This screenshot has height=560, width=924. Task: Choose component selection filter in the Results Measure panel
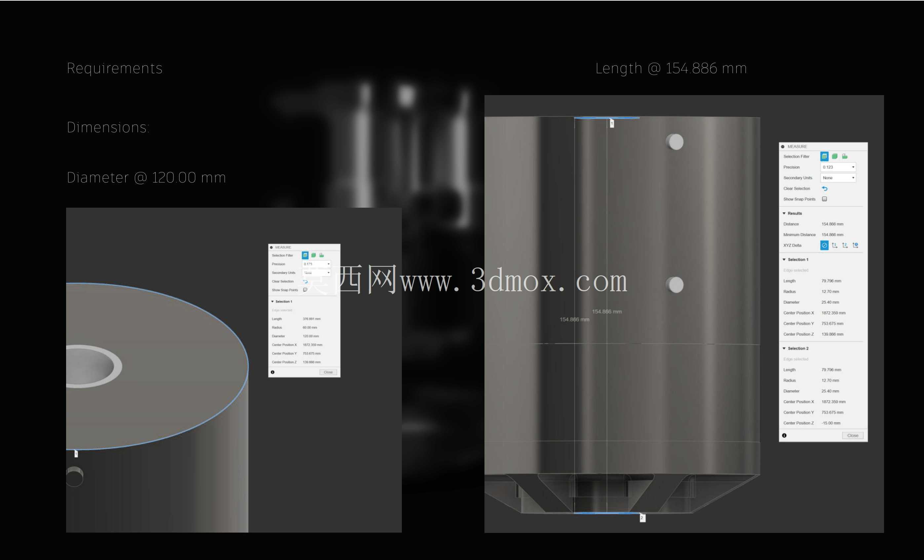click(844, 156)
